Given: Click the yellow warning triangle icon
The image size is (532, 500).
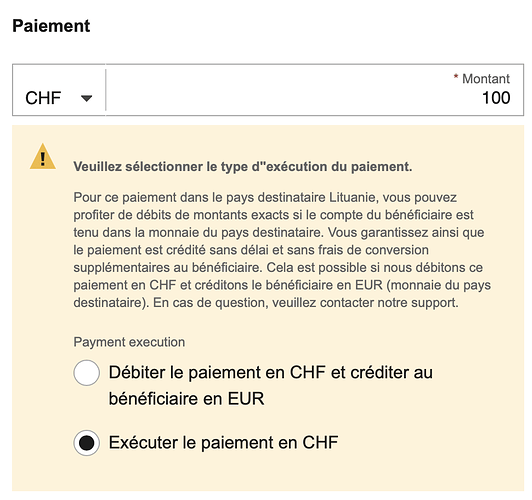Looking at the screenshot, I should point(43,157).
